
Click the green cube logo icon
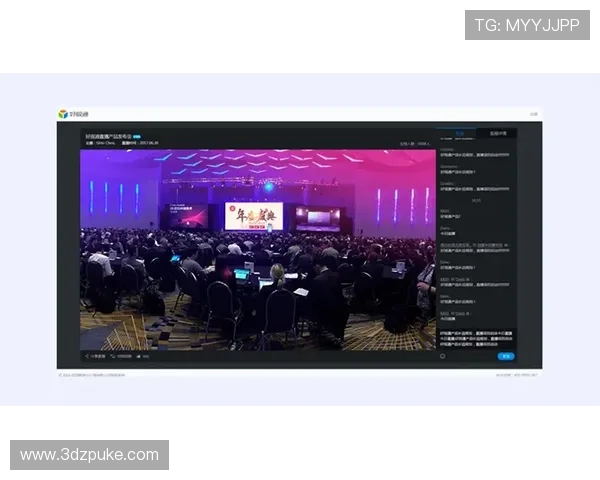[62, 114]
